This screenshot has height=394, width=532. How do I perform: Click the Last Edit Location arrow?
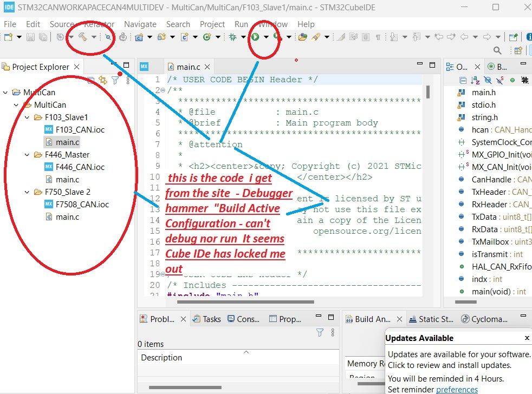[x=439, y=37]
